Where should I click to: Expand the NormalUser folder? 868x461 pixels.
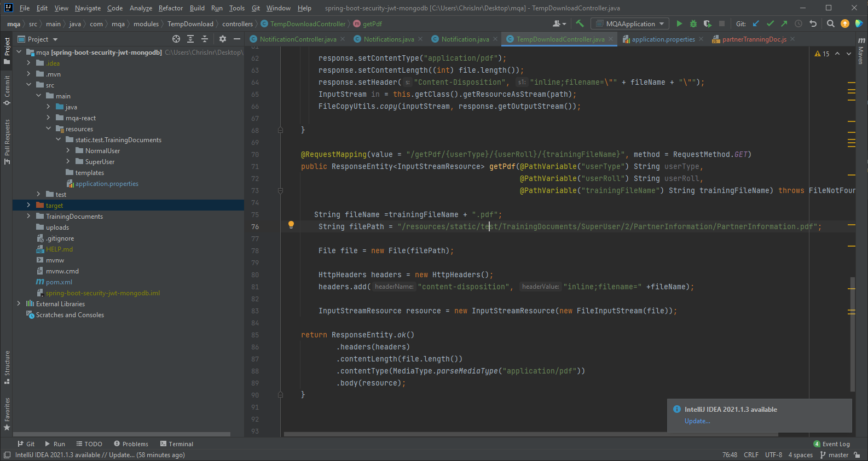(68, 150)
